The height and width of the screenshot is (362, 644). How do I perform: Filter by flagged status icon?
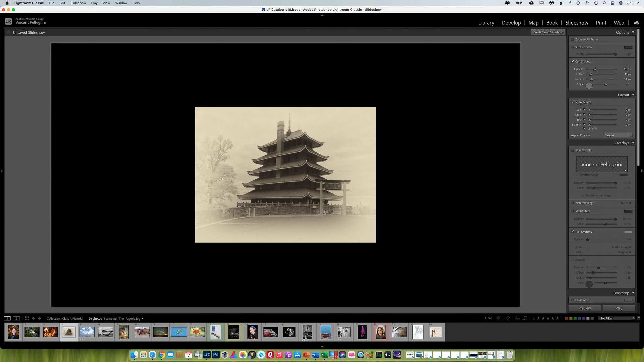(x=498, y=318)
